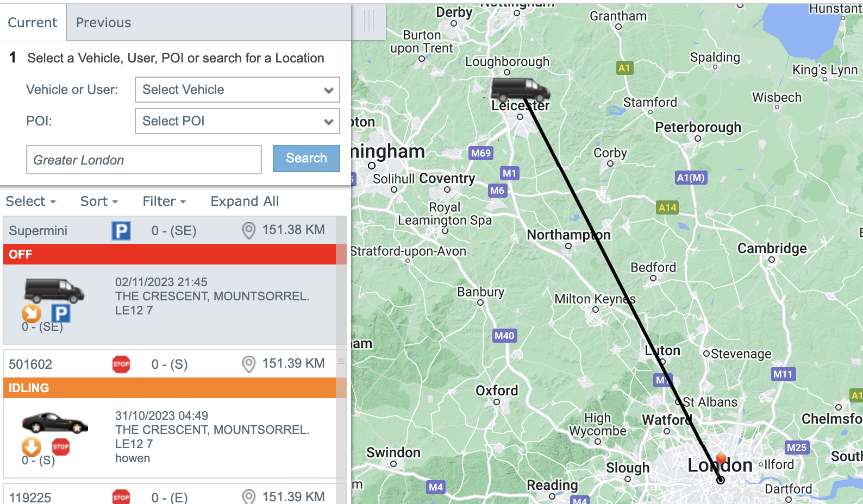Open the Select Vehicle dropdown
The width and height of the screenshot is (863, 504).
(x=237, y=90)
